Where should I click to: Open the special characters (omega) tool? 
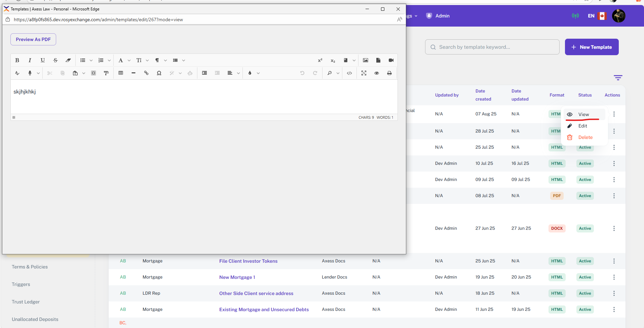point(159,73)
